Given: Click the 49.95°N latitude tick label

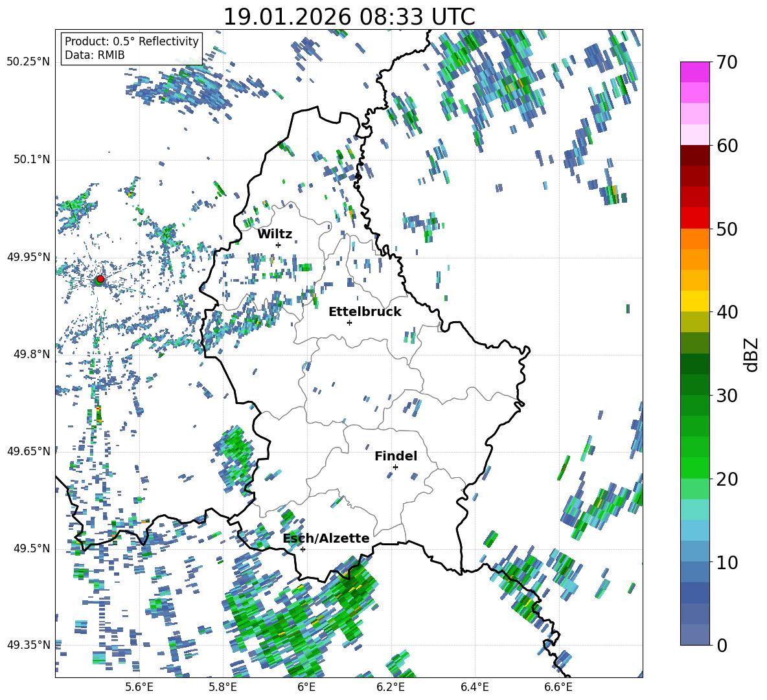Looking at the screenshot, I should click(x=29, y=256).
